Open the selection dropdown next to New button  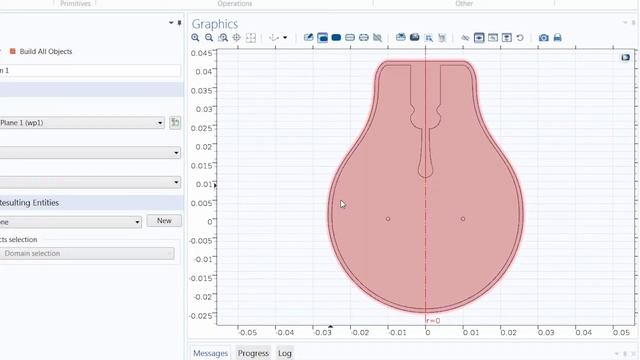point(70,222)
